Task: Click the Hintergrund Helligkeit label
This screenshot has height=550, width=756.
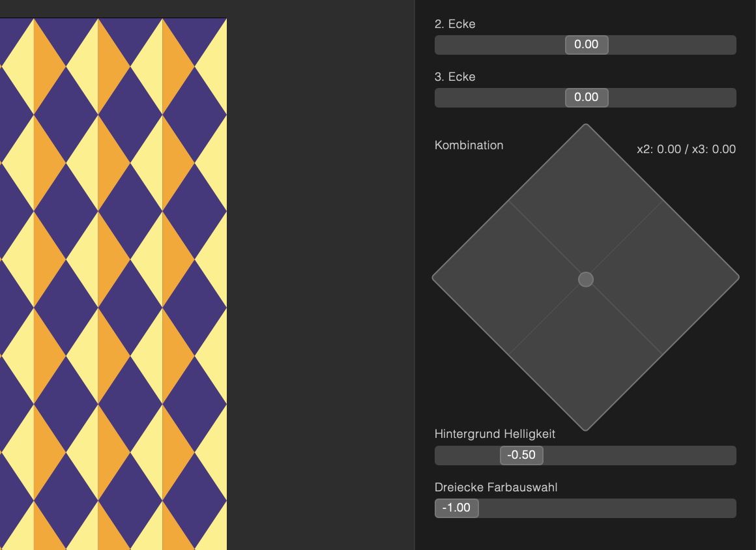Action: pyautogui.click(x=495, y=433)
